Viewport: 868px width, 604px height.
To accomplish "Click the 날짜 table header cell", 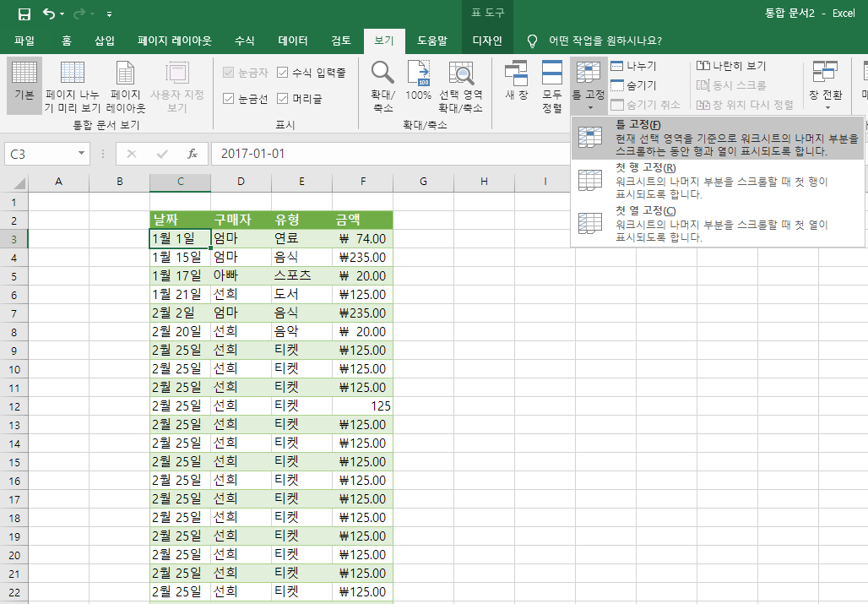I will [x=180, y=220].
